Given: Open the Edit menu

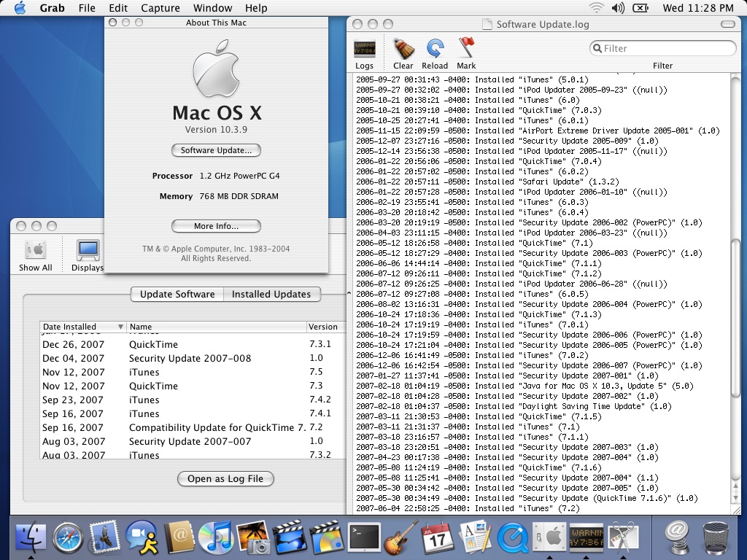Looking at the screenshot, I should 118,7.
